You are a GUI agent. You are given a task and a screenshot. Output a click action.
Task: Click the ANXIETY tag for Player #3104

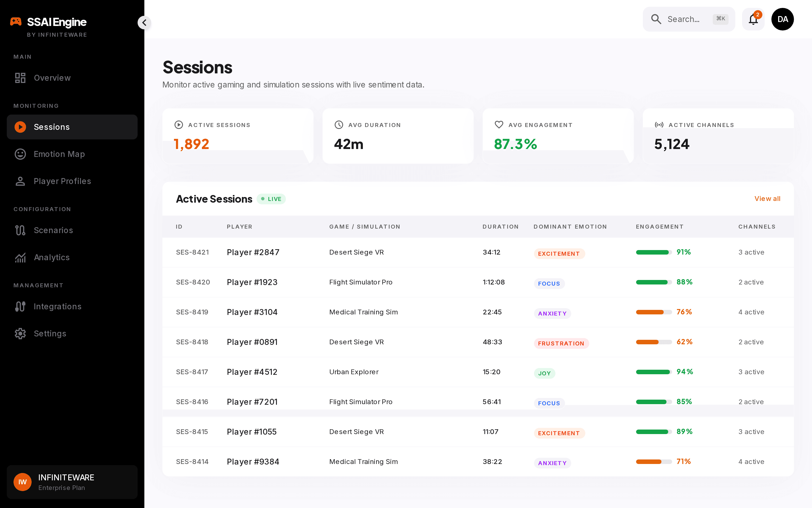coord(552,314)
